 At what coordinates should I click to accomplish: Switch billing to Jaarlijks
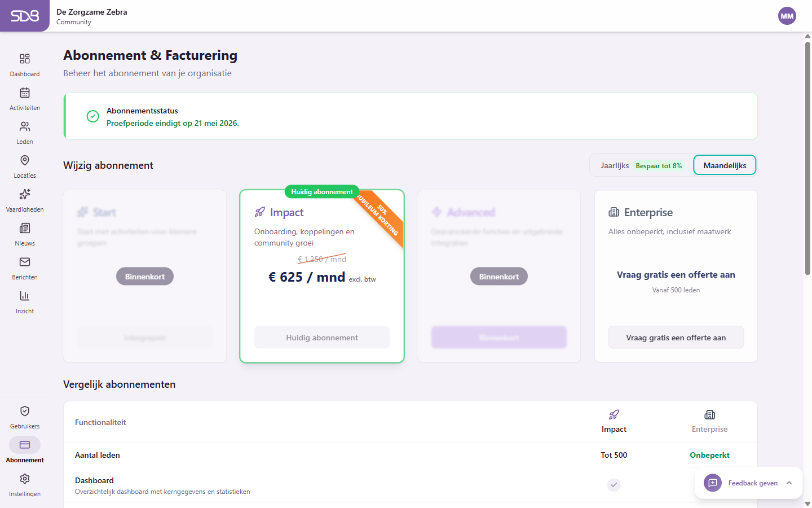point(615,165)
